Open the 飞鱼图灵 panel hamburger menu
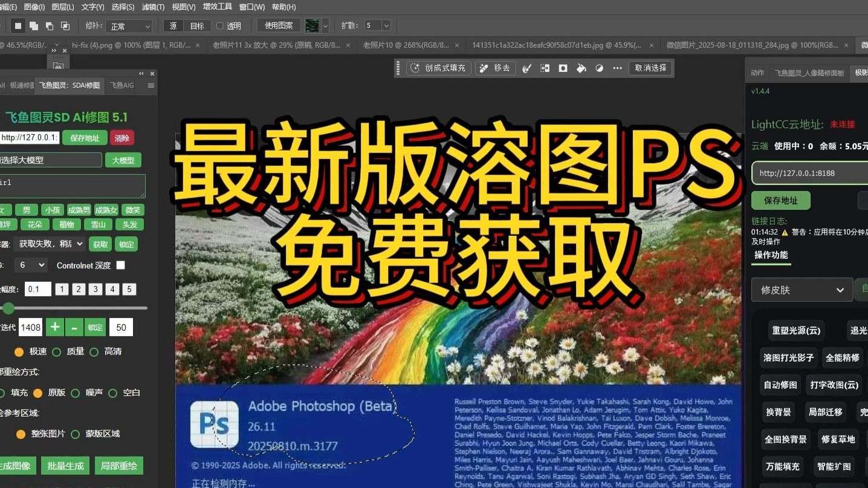The width and height of the screenshot is (868, 488). coord(151,86)
